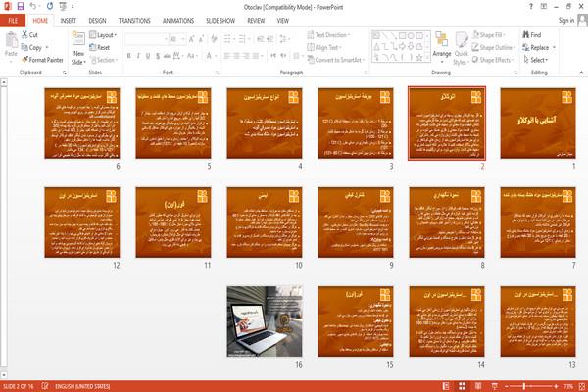Click scroll up arrow on left scrollbar
The image size is (588, 392).
pyautogui.click(x=4, y=81)
